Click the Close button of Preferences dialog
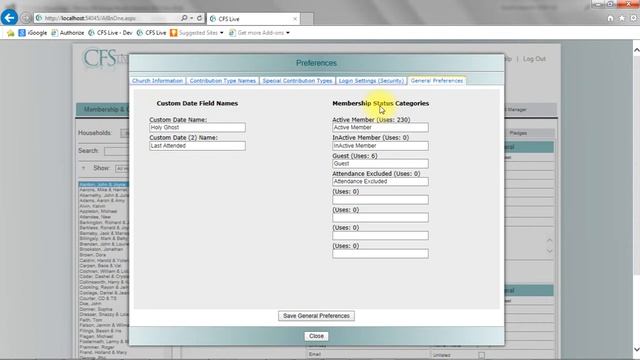Screen dimensions: 640x360 click(x=316, y=336)
